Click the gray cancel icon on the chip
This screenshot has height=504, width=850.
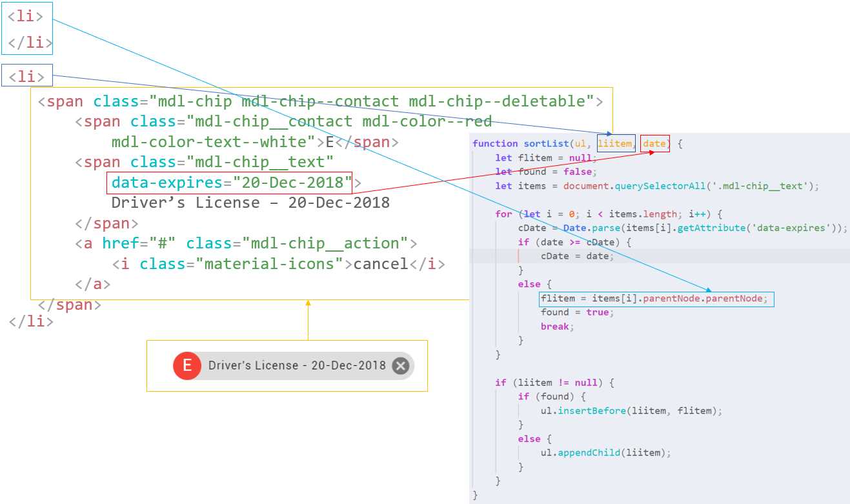coord(400,365)
